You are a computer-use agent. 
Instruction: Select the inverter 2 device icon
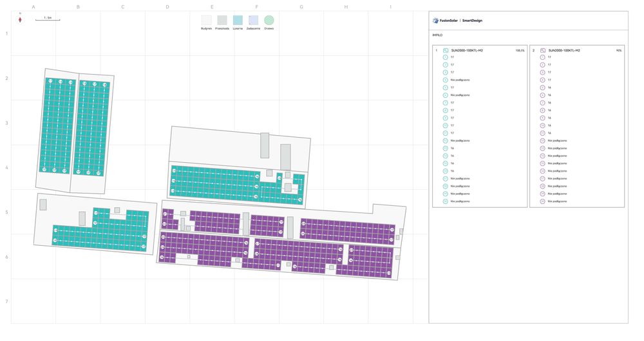pos(542,50)
